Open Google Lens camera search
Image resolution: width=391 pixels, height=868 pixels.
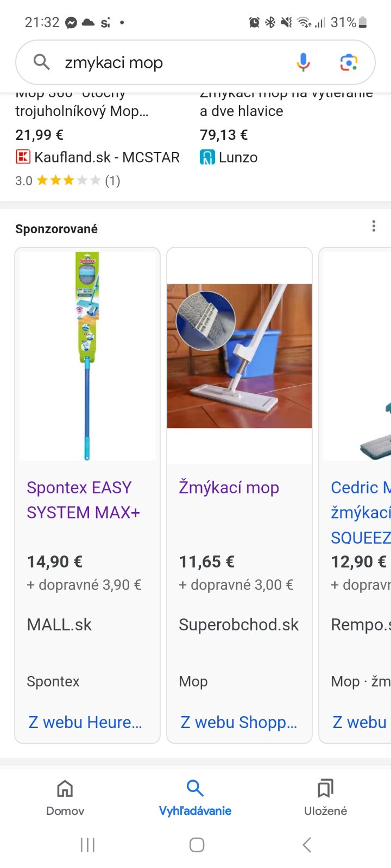[349, 62]
